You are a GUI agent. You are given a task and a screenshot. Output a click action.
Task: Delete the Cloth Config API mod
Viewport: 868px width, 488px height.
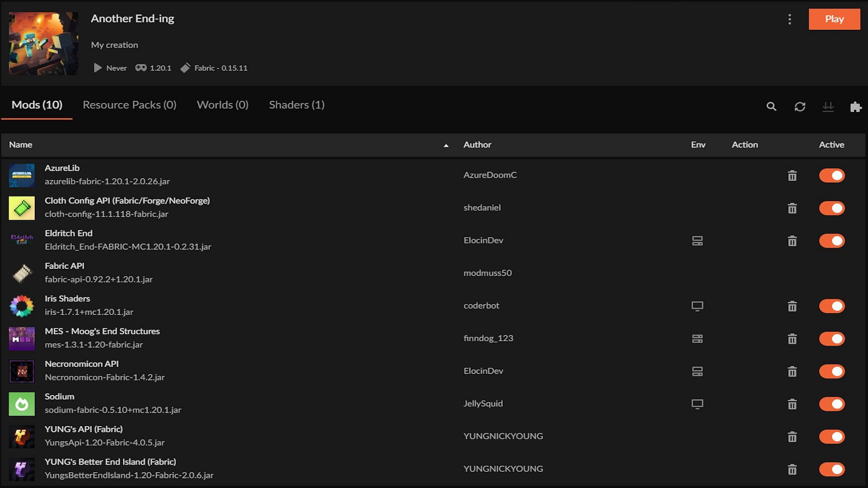coord(792,208)
